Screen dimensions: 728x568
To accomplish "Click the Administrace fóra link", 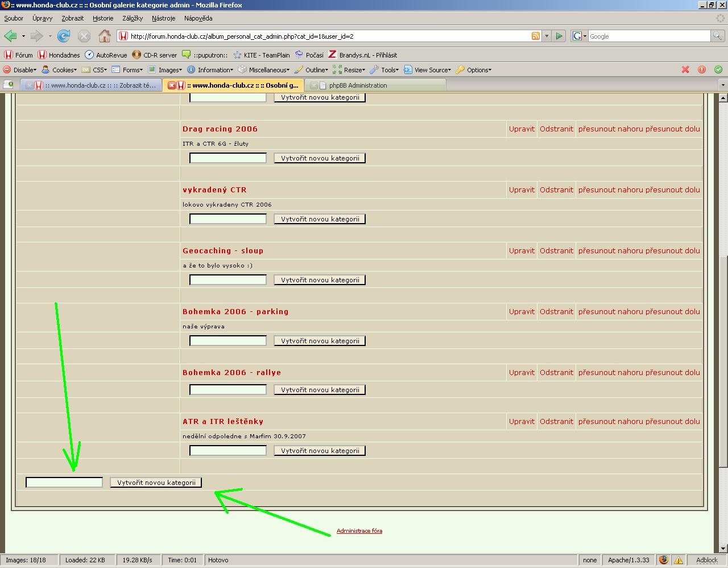I will 359,531.
